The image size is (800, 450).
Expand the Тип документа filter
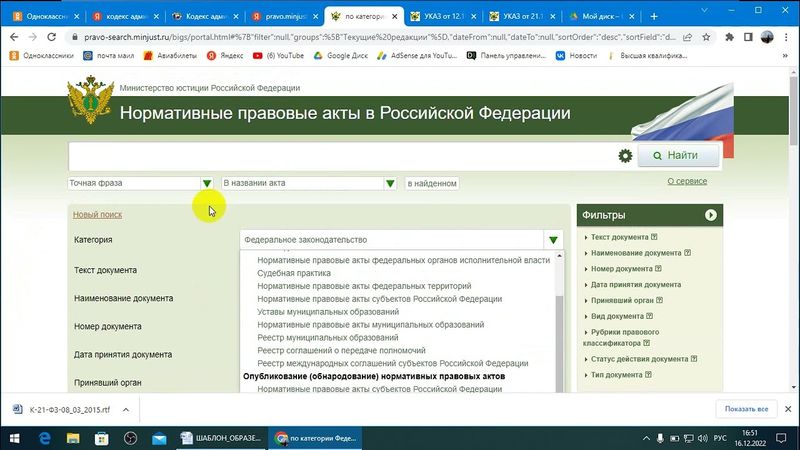point(616,375)
